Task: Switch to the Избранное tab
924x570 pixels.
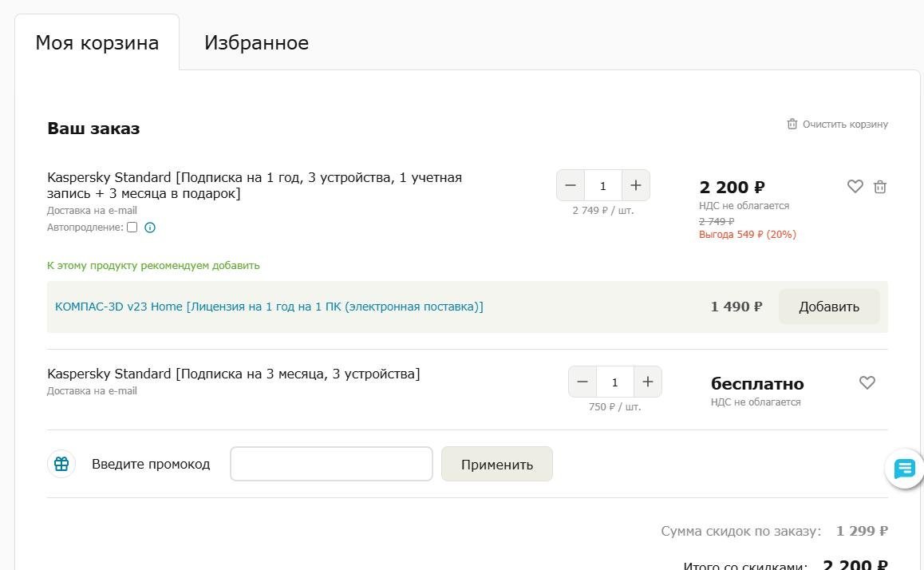Action: [256, 42]
